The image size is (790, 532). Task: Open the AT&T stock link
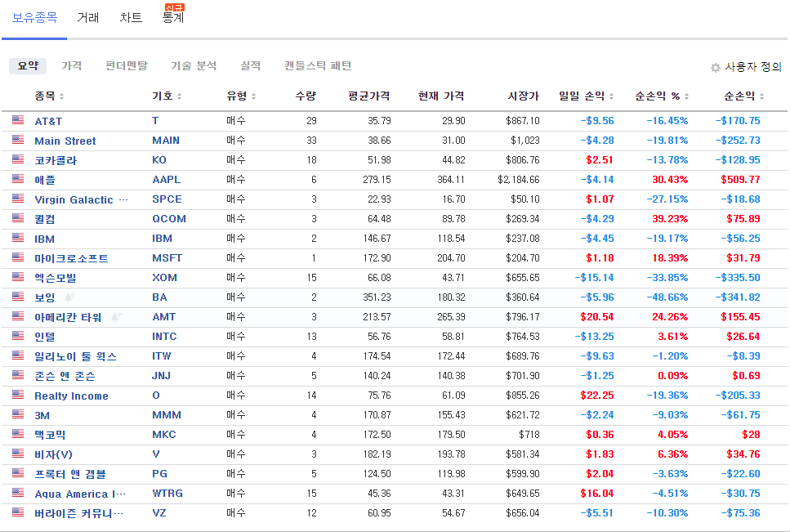pos(48,121)
